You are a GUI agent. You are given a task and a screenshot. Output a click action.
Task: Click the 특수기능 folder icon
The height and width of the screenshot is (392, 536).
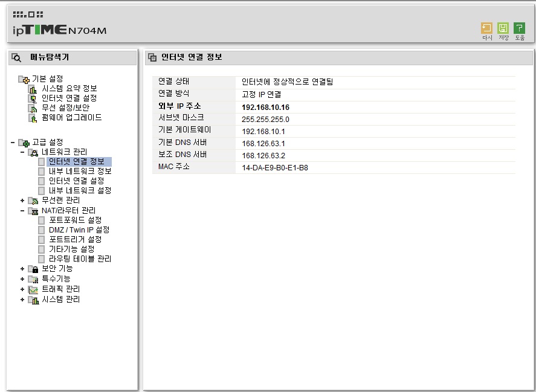(33, 279)
